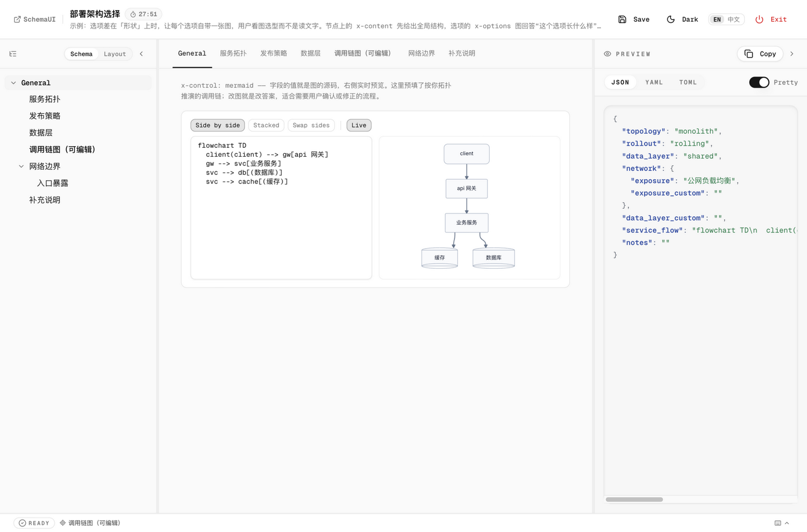Click the "service_flow" key in JSON preview
This screenshot has width=807, height=532.
click(652, 230)
